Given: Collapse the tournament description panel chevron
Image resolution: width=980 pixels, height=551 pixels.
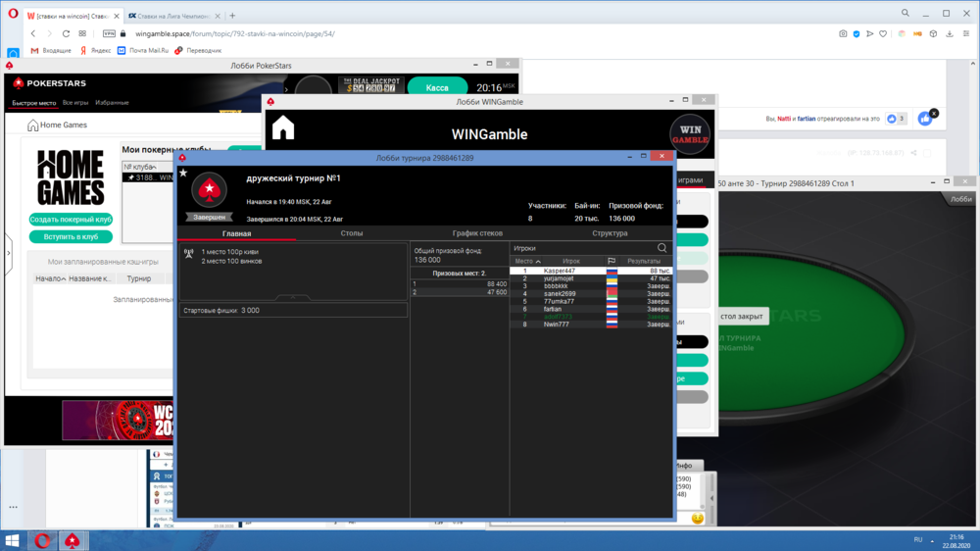Looking at the screenshot, I should [293, 297].
